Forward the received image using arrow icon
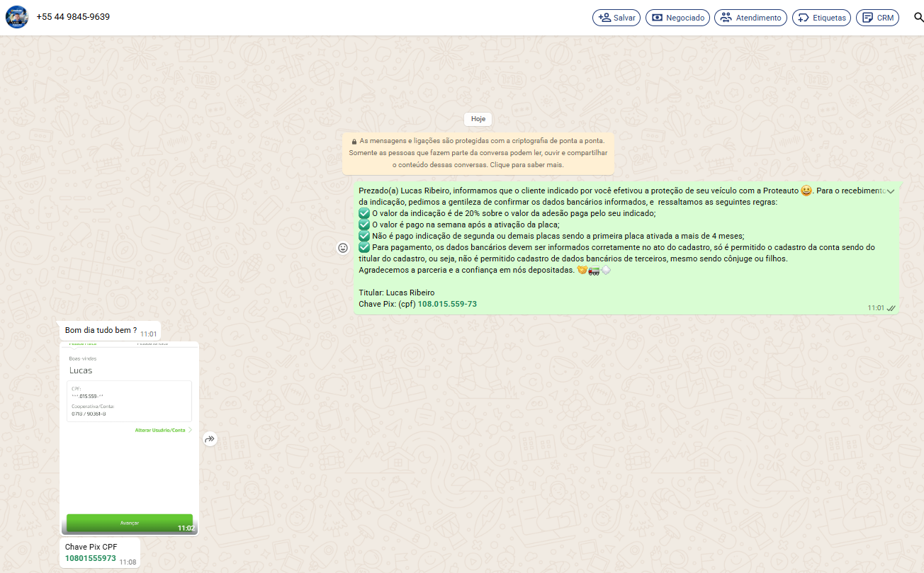This screenshot has width=924, height=573. coord(210,439)
